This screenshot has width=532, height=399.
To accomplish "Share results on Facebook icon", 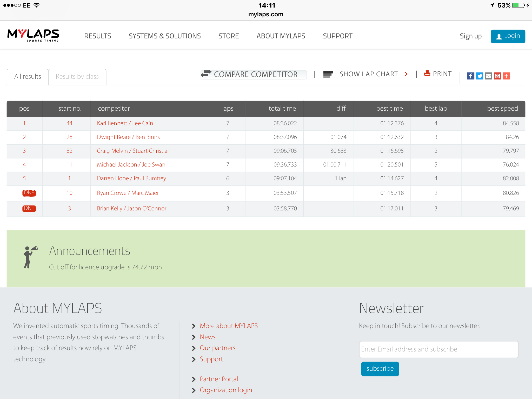I will point(471,76).
